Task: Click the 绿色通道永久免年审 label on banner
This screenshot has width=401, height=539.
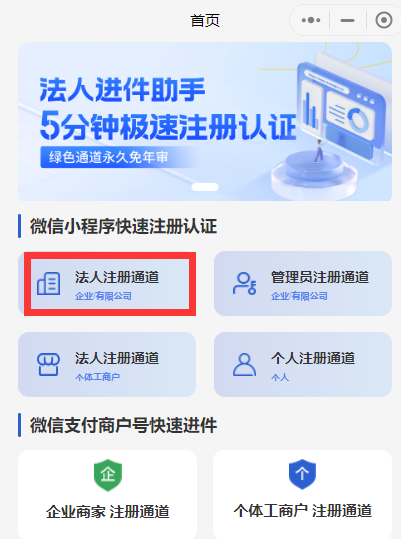Action: click(109, 157)
